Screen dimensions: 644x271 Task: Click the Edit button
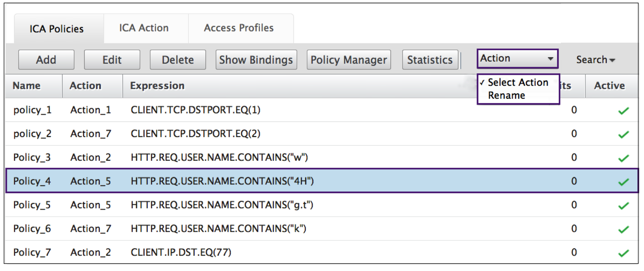(x=112, y=60)
